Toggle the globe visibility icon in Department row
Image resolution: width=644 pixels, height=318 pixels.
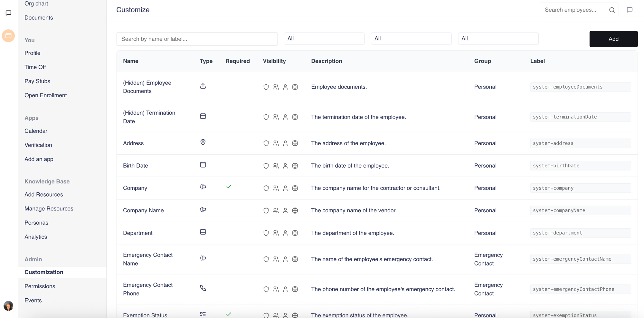[295, 233]
